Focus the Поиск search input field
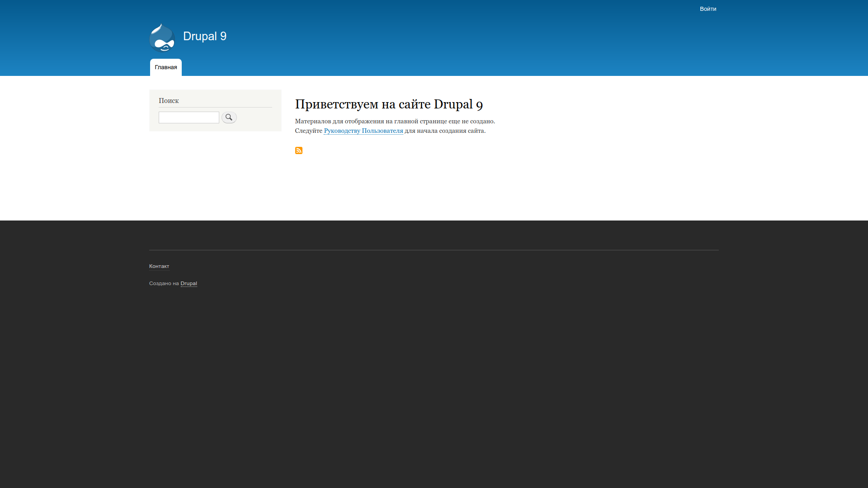 pos(189,117)
